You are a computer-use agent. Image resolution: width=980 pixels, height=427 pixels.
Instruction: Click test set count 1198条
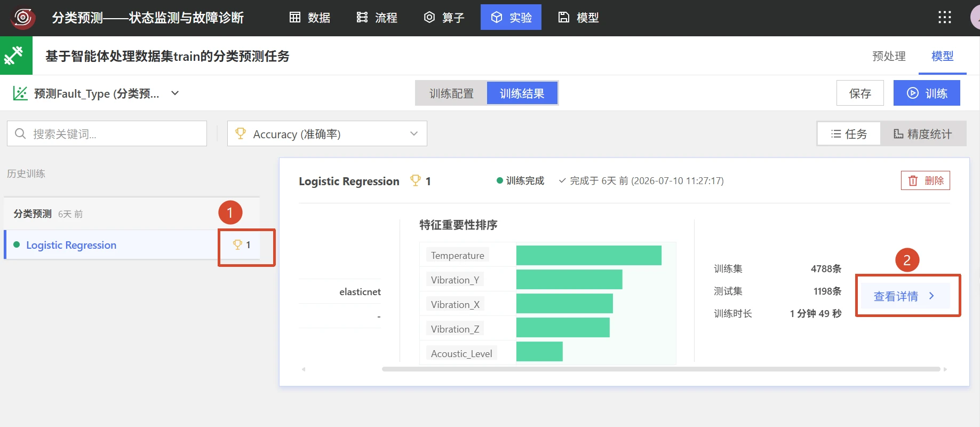point(827,291)
